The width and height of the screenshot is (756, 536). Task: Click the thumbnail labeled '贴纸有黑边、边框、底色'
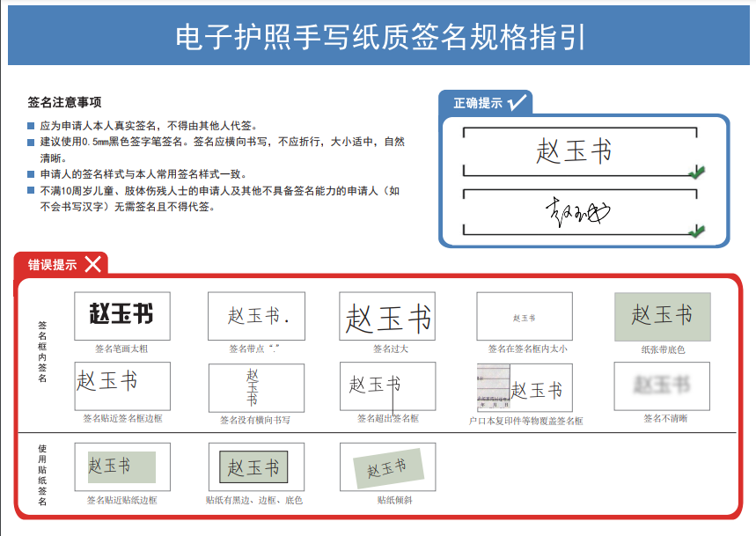tap(256, 466)
